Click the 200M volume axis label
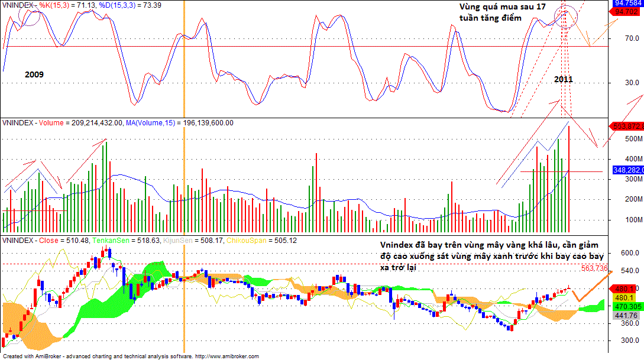Image resolution: width=644 pixels, height=360 pixels. tap(633, 199)
